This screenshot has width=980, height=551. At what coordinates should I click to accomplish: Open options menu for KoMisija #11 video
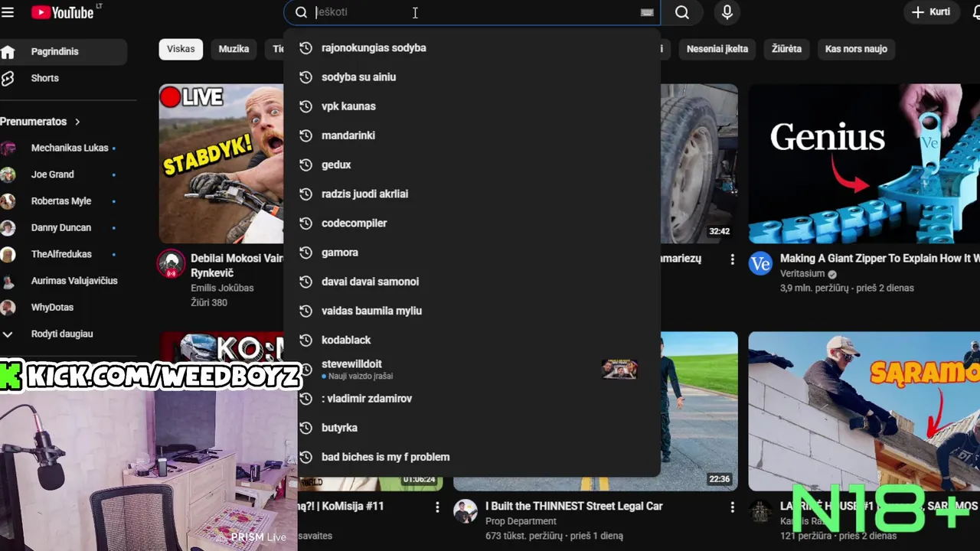(x=437, y=507)
